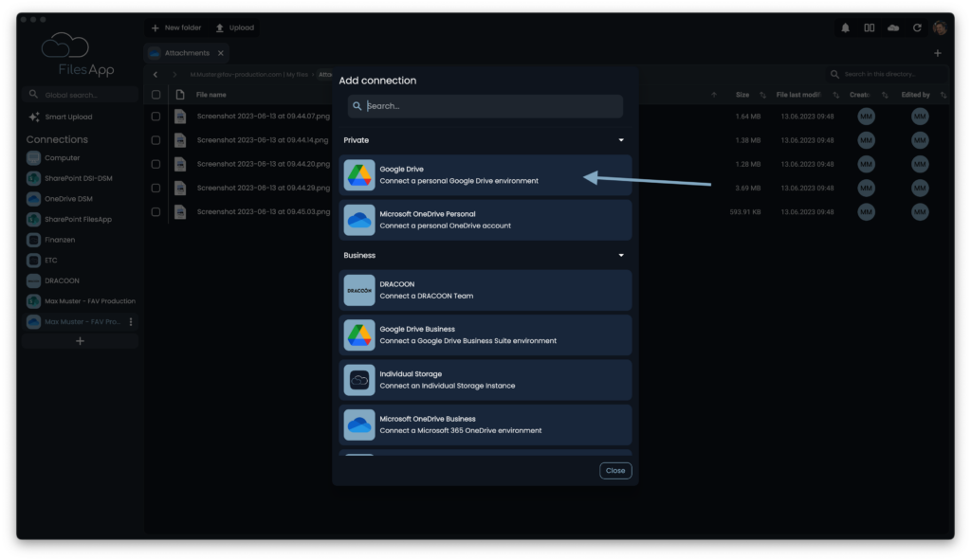Viewport: 971px width, 560px height.
Task: Click the Microsoft OneDrive Personal cloud icon
Action: point(359,220)
